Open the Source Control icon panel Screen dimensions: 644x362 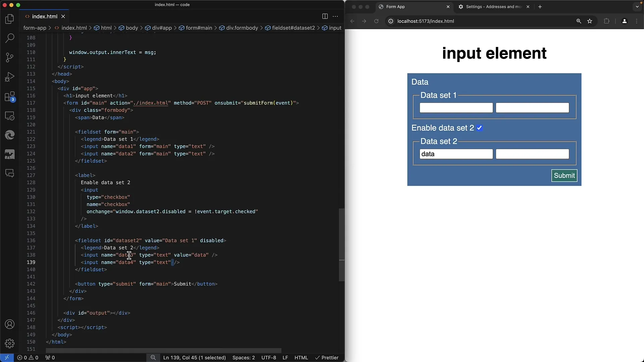10,57
